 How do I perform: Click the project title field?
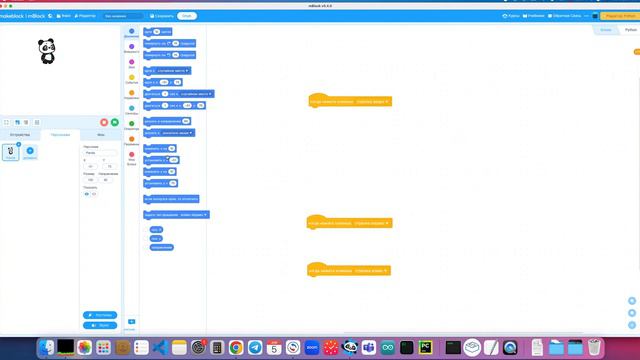[x=123, y=16]
